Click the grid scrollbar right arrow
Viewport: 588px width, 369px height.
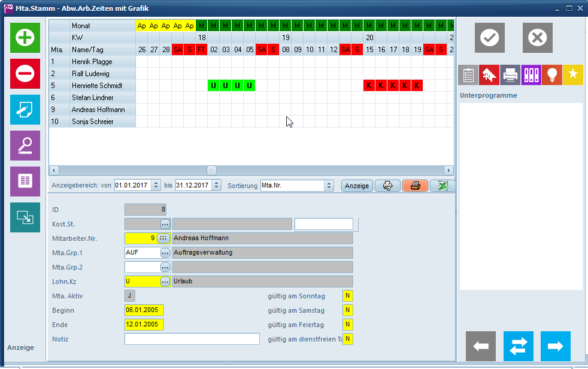[x=448, y=170]
